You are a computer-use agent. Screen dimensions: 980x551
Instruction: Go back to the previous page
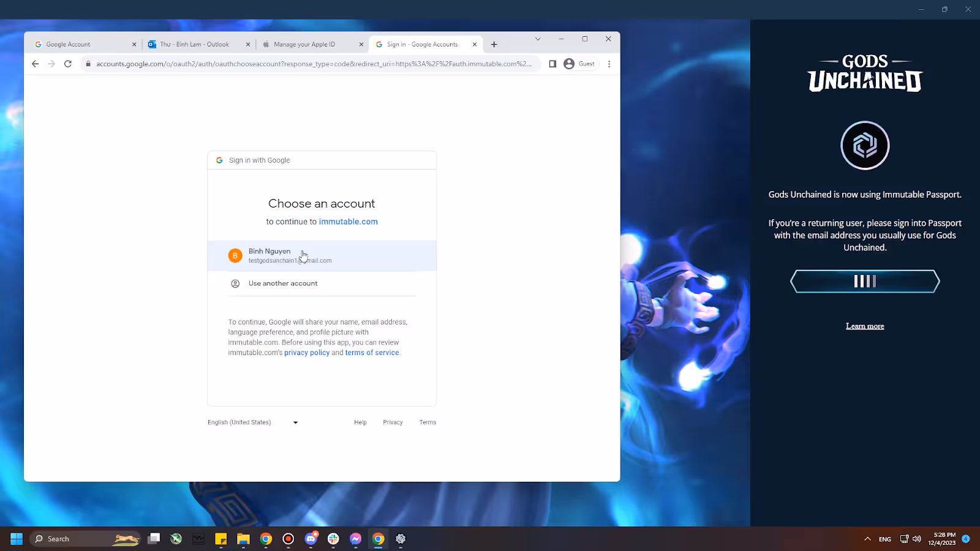(35, 64)
